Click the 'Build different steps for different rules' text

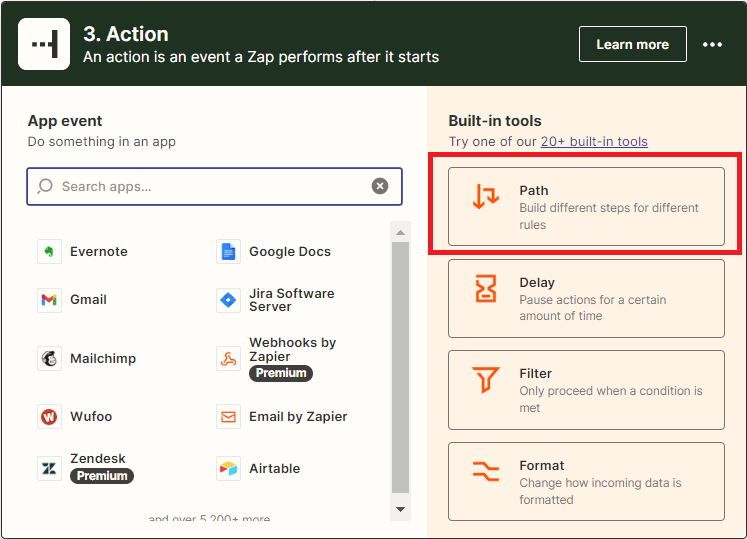(609, 216)
